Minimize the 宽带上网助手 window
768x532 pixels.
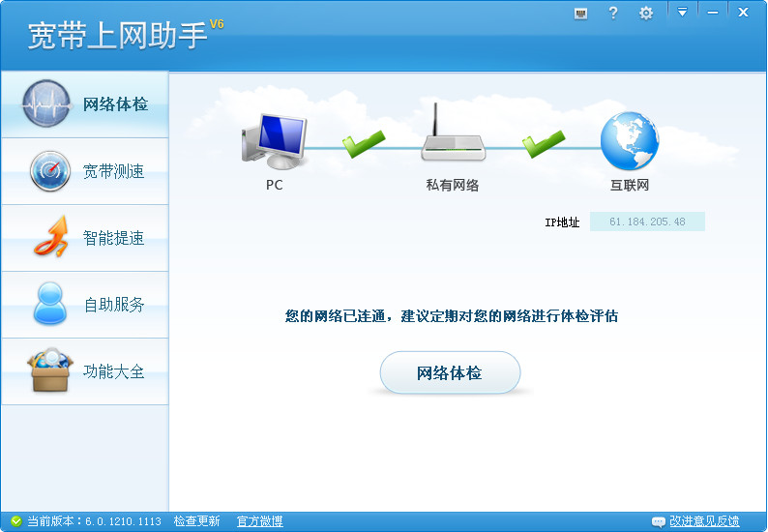[713, 12]
